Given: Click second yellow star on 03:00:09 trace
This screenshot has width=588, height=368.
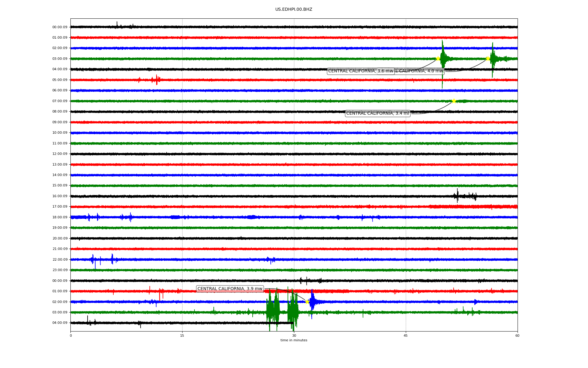Looking at the screenshot, I should [x=488, y=59].
